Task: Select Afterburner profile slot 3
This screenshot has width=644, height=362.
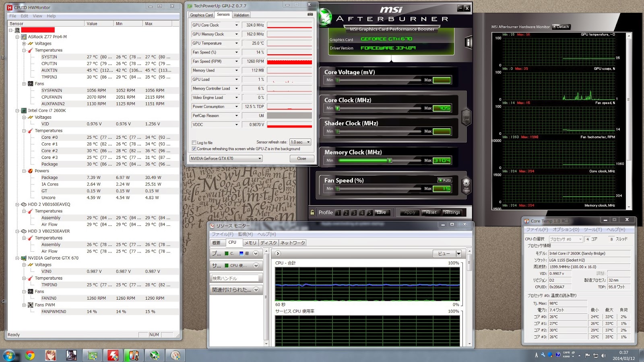Action: pos(354,213)
